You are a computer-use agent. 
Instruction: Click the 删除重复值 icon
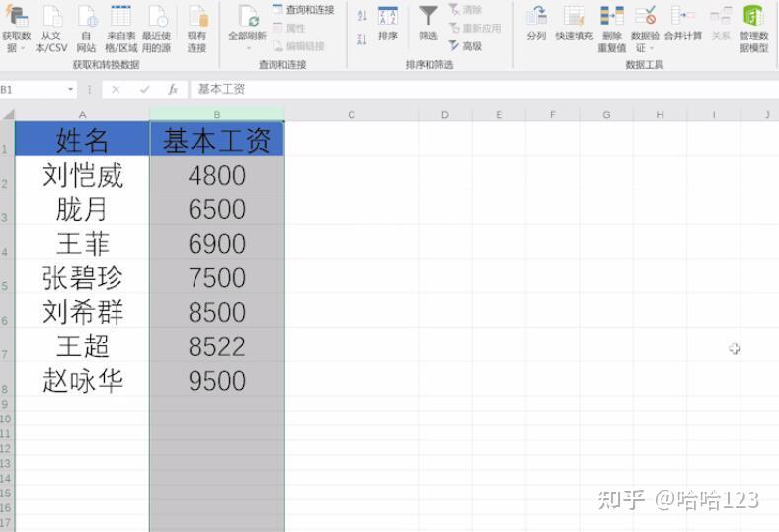pos(612,16)
